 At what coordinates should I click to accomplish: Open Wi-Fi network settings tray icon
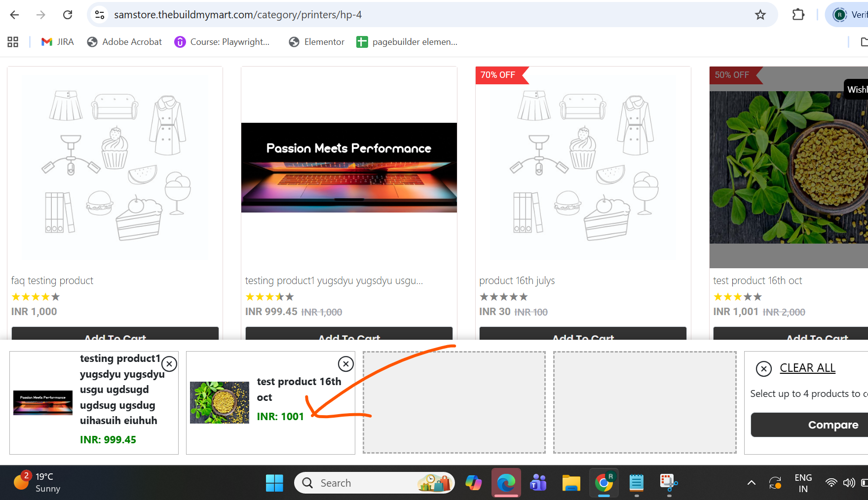(831, 483)
